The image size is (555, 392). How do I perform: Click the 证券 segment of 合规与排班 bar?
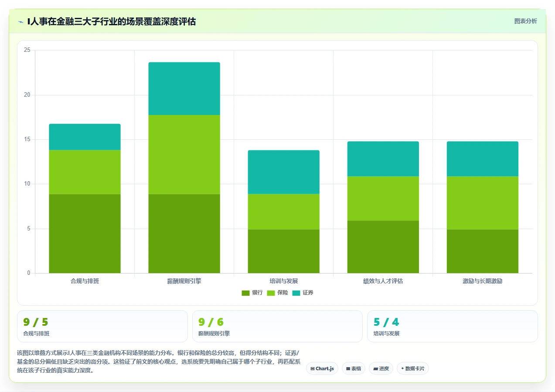(x=85, y=137)
